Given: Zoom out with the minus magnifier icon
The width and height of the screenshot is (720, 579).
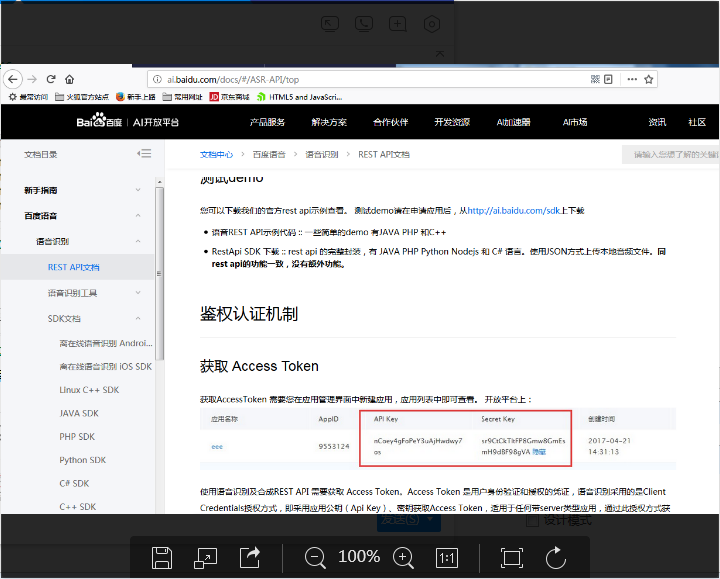Looking at the screenshot, I should pyautogui.click(x=315, y=558).
